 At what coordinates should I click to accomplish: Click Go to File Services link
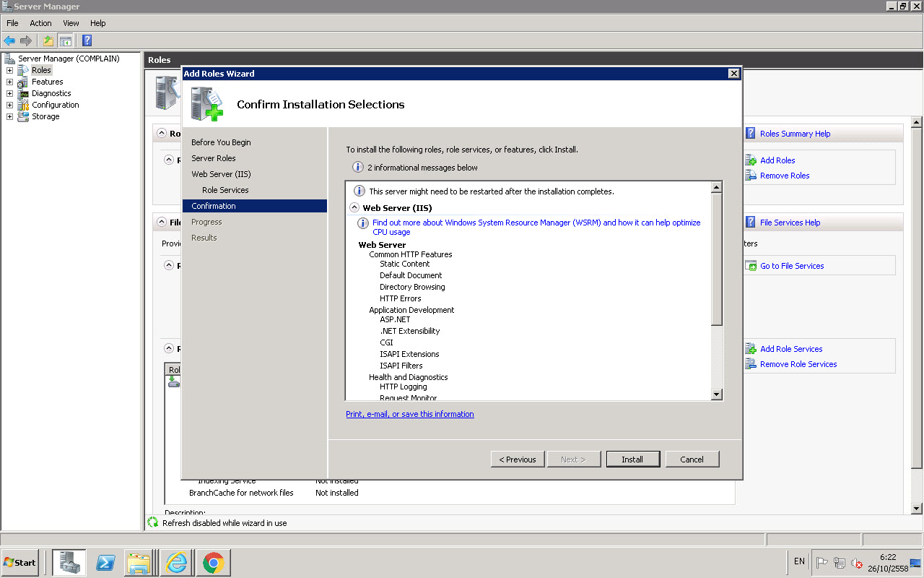click(x=792, y=266)
